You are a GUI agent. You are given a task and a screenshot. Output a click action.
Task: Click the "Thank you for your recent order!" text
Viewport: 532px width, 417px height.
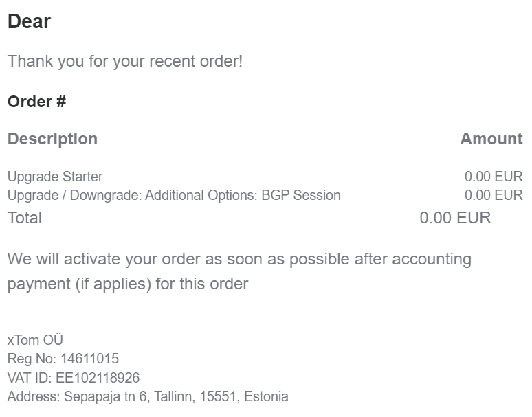(x=124, y=61)
